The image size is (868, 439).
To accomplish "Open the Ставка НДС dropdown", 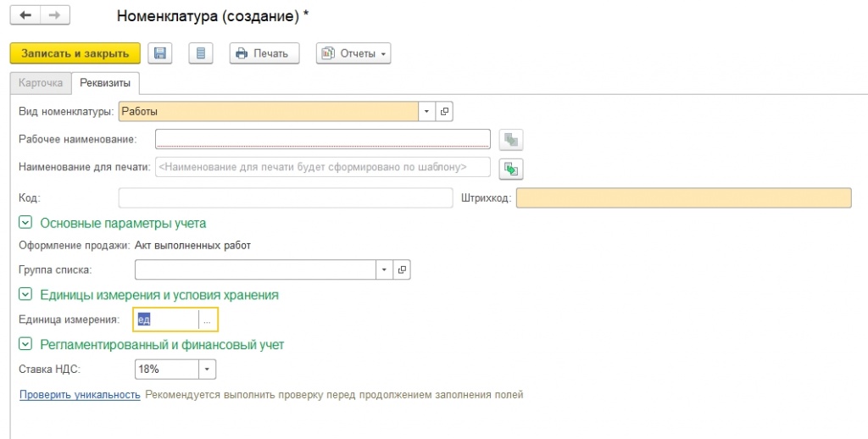I will (208, 370).
